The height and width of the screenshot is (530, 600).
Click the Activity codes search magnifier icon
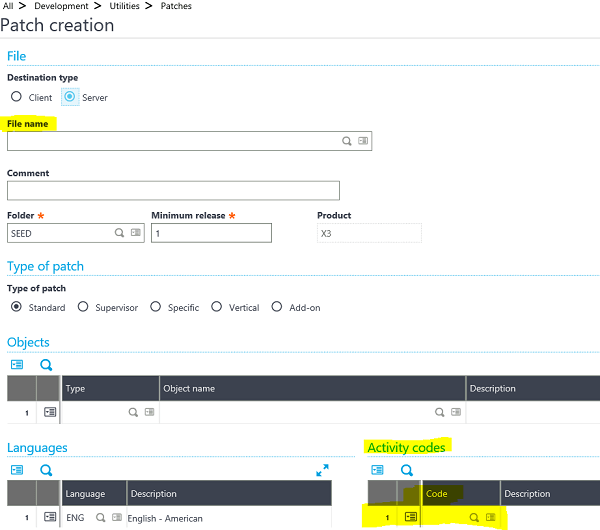406,469
